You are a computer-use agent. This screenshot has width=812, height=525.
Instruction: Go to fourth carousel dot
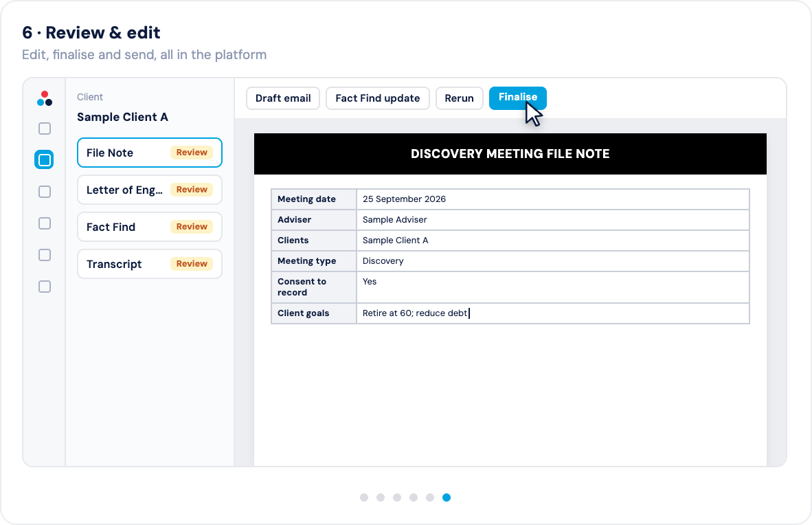pyautogui.click(x=414, y=498)
